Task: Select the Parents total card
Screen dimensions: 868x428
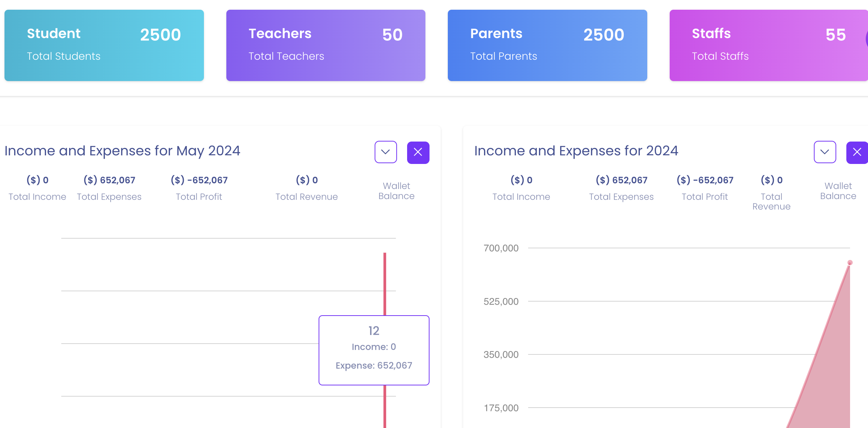Action: tap(547, 45)
